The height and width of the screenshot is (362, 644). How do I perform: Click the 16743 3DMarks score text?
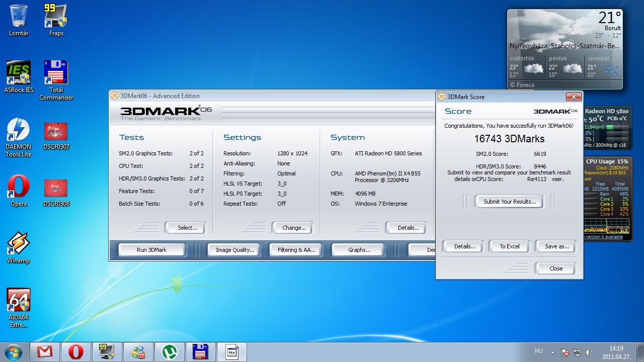509,139
